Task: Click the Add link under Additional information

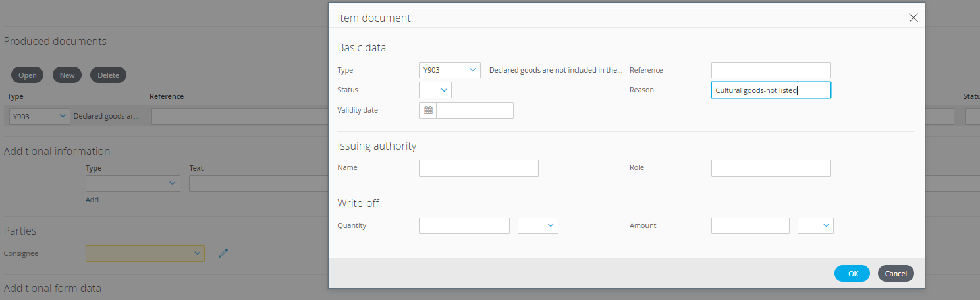Action: click(x=92, y=200)
